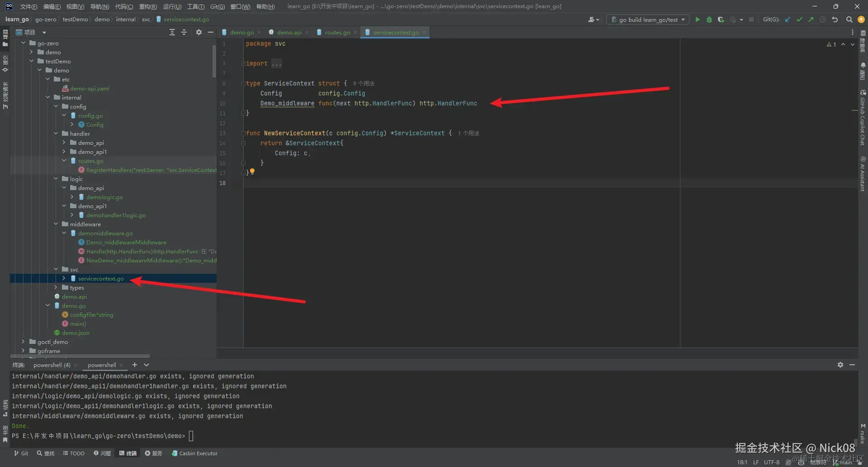
Task: Fold the ServiceContext struct block
Action: pyautogui.click(x=243, y=84)
